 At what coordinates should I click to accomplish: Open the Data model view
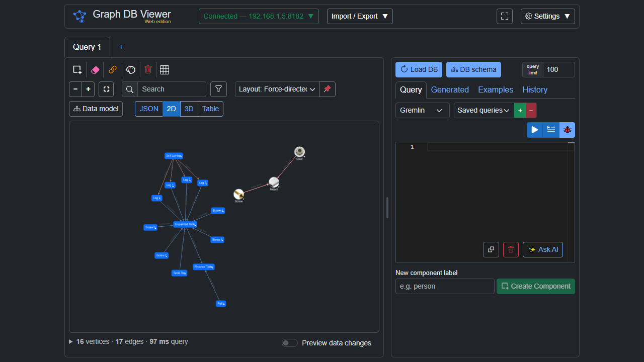(96, 109)
